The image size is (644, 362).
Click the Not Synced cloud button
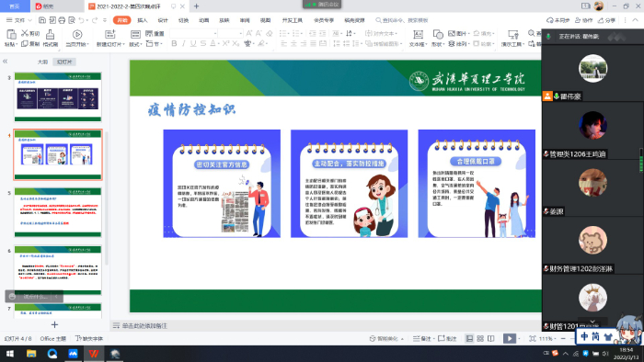558,20
